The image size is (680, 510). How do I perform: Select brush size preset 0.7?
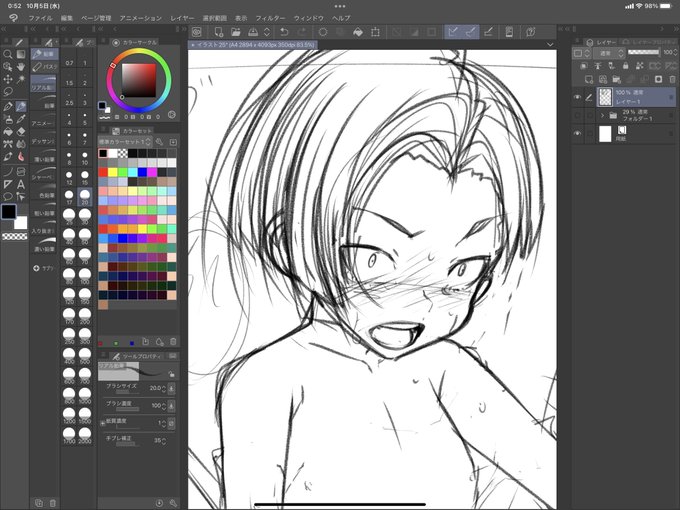tap(69, 59)
